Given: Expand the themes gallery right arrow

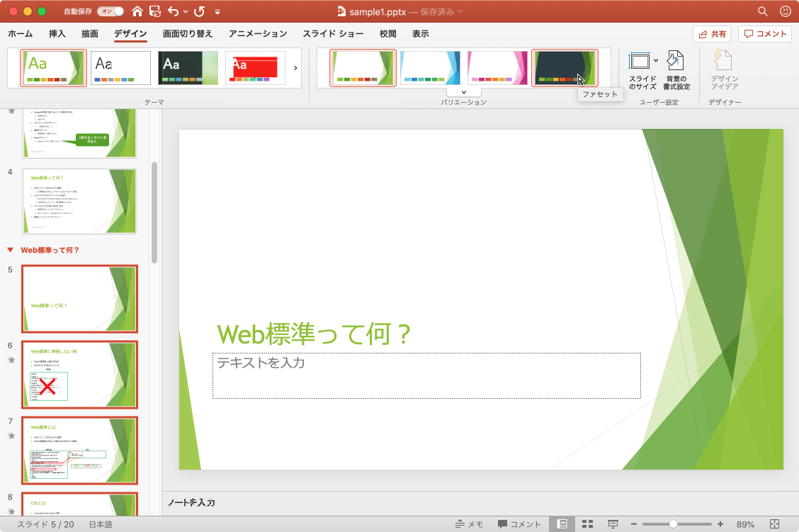Looking at the screenshot, I should [x=295, y=68].
